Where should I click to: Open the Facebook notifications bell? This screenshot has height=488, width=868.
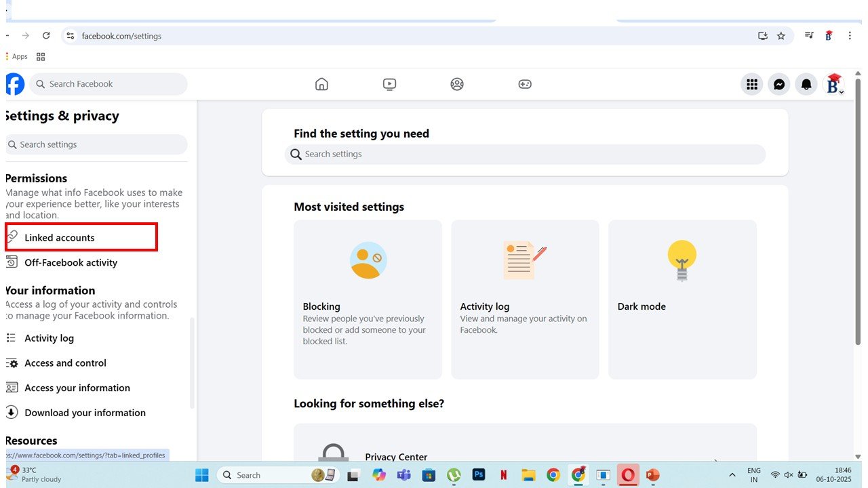pyautogui.click(x=806, y=84)
